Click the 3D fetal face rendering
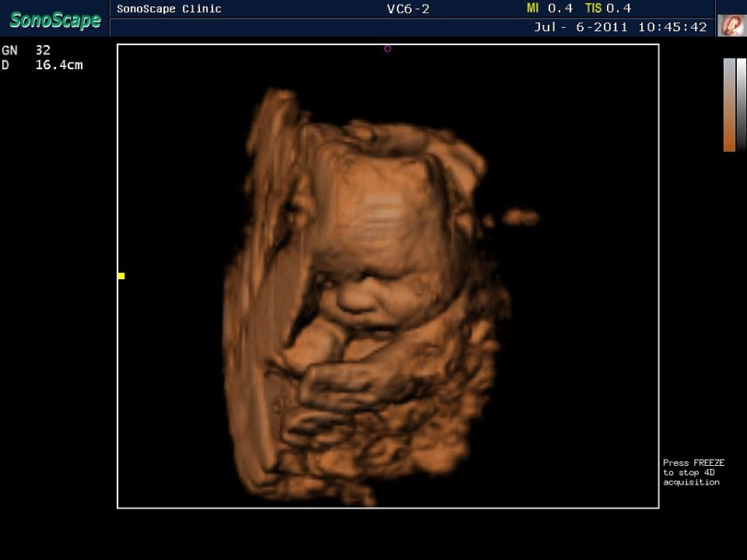The height and width of the screenshot is (560, 747). [366, 296]
